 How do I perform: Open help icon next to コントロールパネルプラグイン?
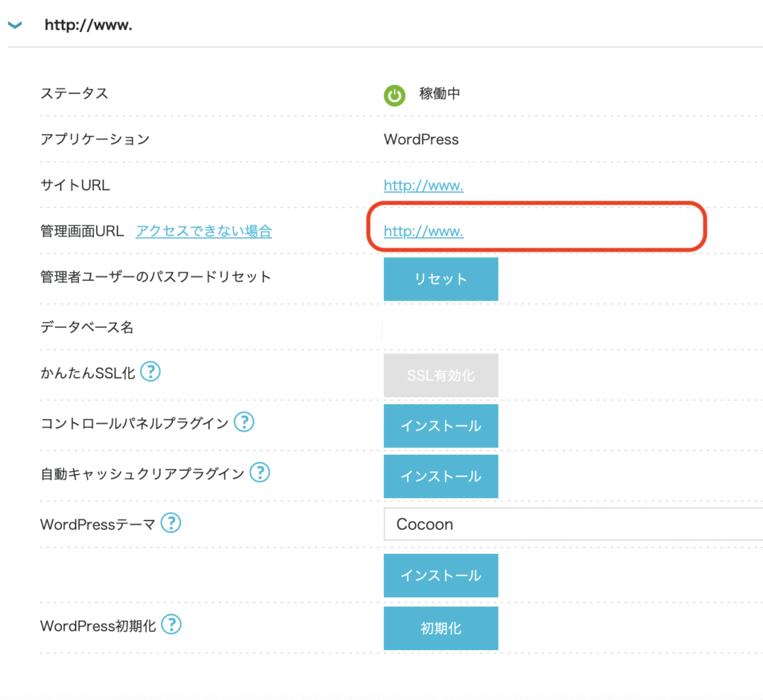pos(244,423)
